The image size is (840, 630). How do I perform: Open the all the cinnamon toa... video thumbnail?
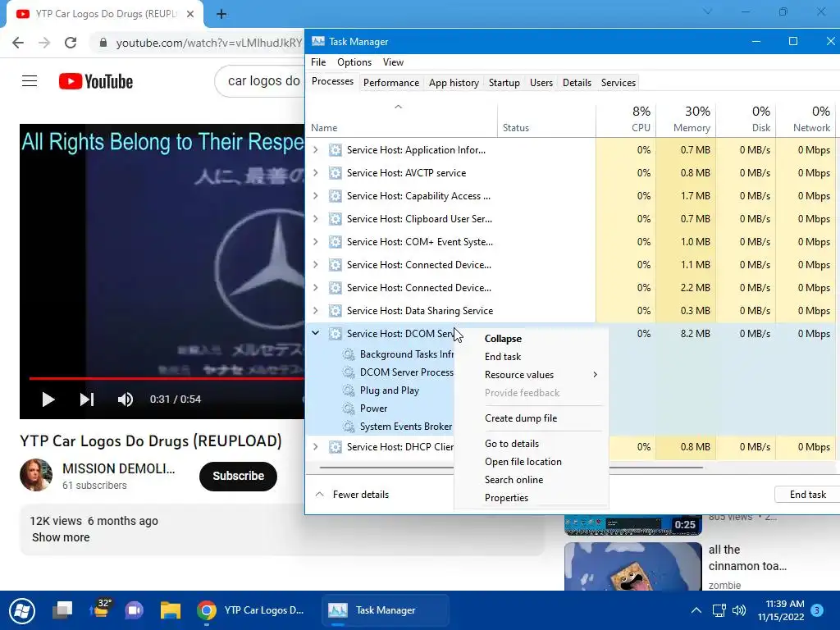(x=632, y=566)
